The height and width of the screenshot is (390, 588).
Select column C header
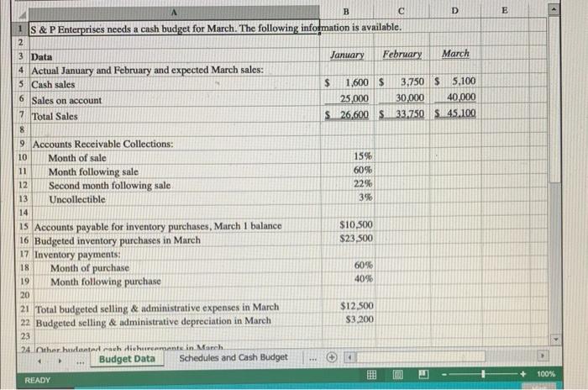coord(401,11)
